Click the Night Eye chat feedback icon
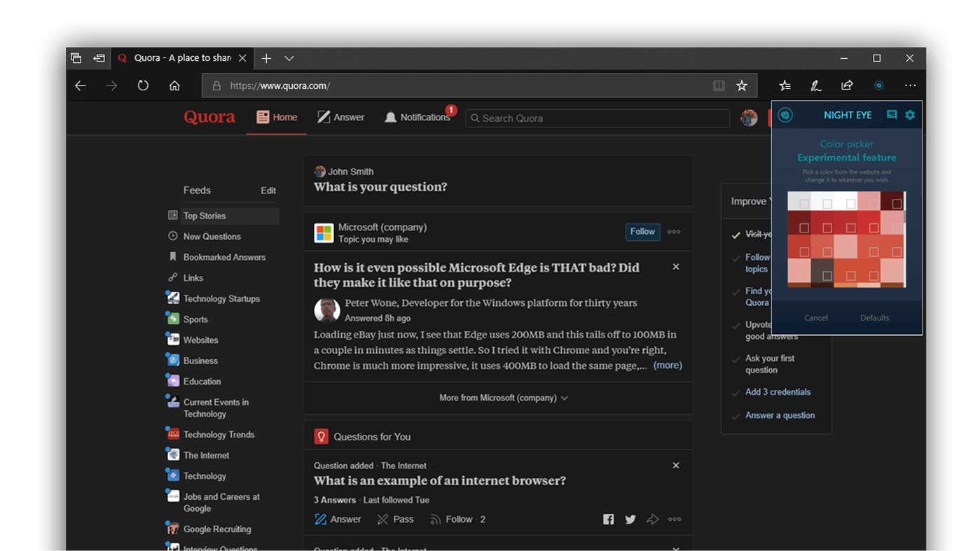The width and height of the screenshot is (980, 551). 891,115
